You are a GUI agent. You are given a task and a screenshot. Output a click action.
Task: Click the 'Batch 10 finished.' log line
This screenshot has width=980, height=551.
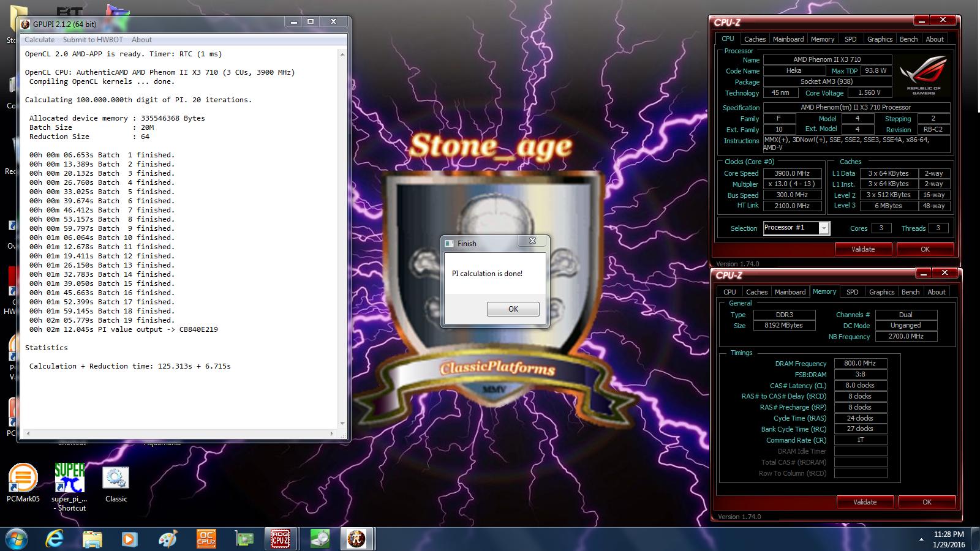tap(102, 238)
